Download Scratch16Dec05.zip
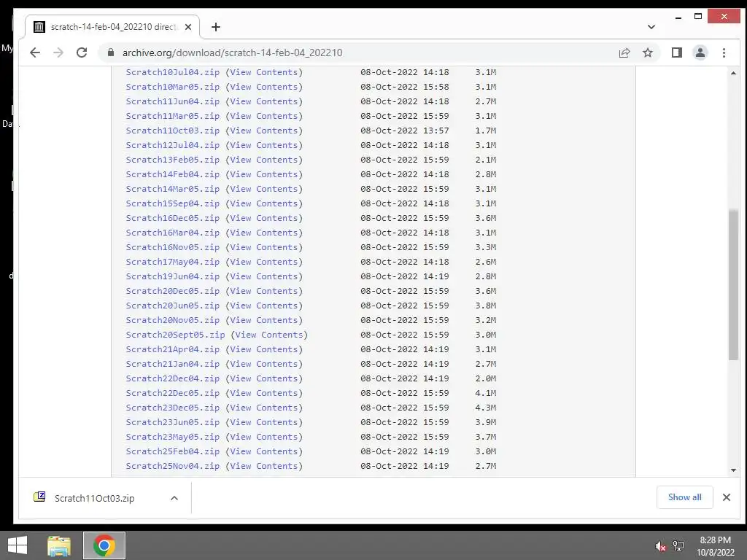The image size is (747, 560). 172,218
